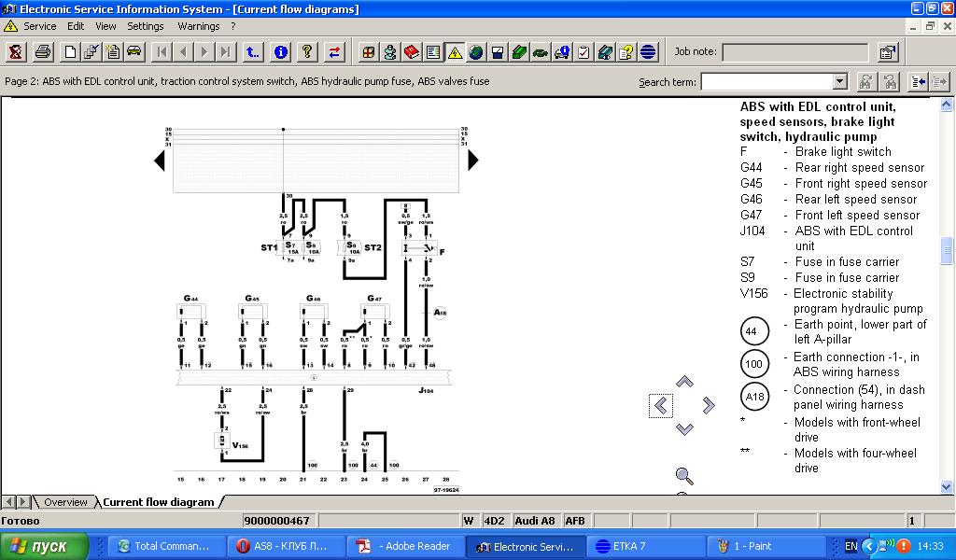Expand hidden tray icons with the arrow

pyautogui.click(x=869, y=546)
